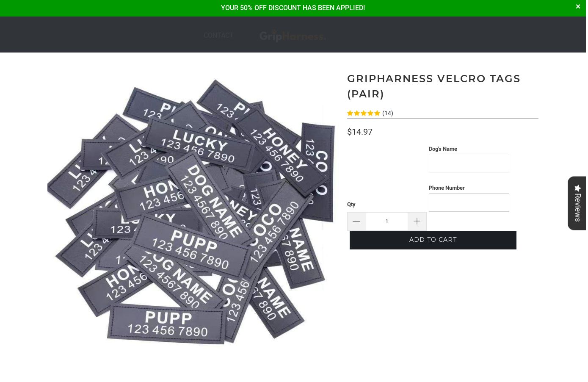Screen dimensions: 588x382
Task: Click the star icon on Reviews tab
Action: click(577, 188)
